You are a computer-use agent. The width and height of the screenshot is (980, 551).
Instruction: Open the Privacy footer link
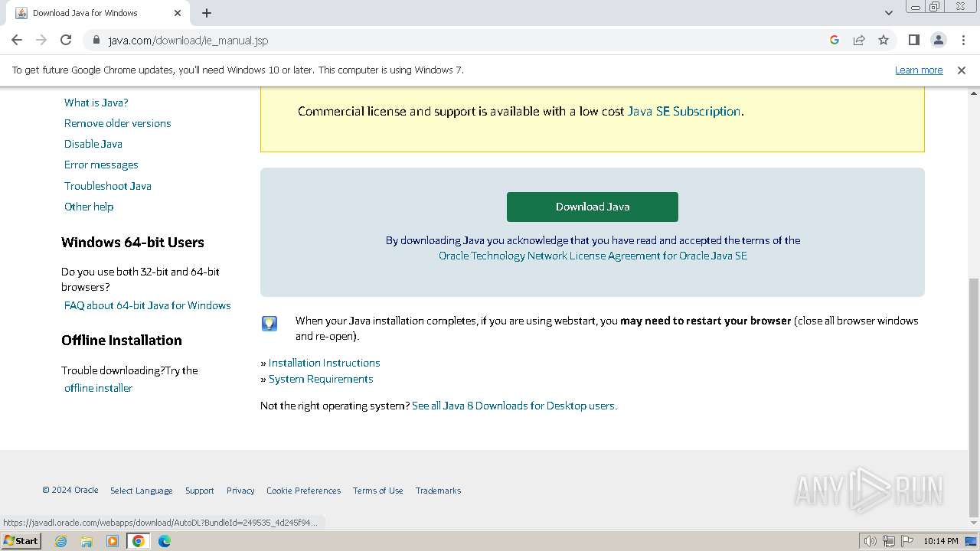tap(240, 491)
